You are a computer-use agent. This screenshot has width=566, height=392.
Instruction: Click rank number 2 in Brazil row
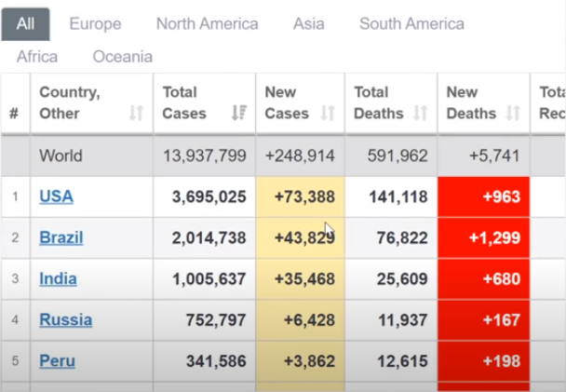(x=15, y=237)
